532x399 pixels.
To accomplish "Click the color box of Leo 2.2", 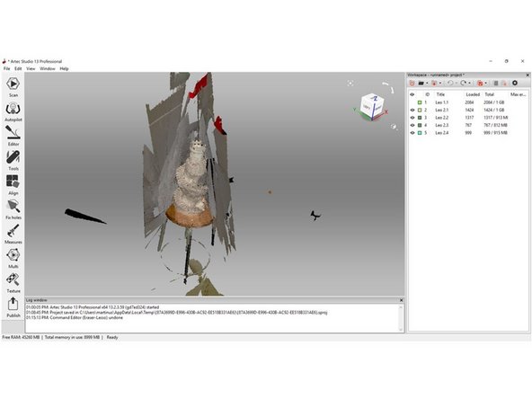I will (x=420, y=118).
